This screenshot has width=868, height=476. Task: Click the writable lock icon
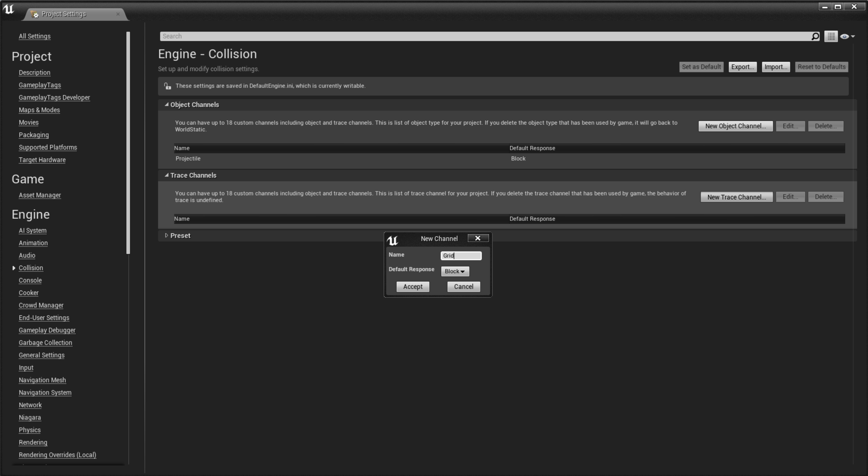[x=168, y=86]
